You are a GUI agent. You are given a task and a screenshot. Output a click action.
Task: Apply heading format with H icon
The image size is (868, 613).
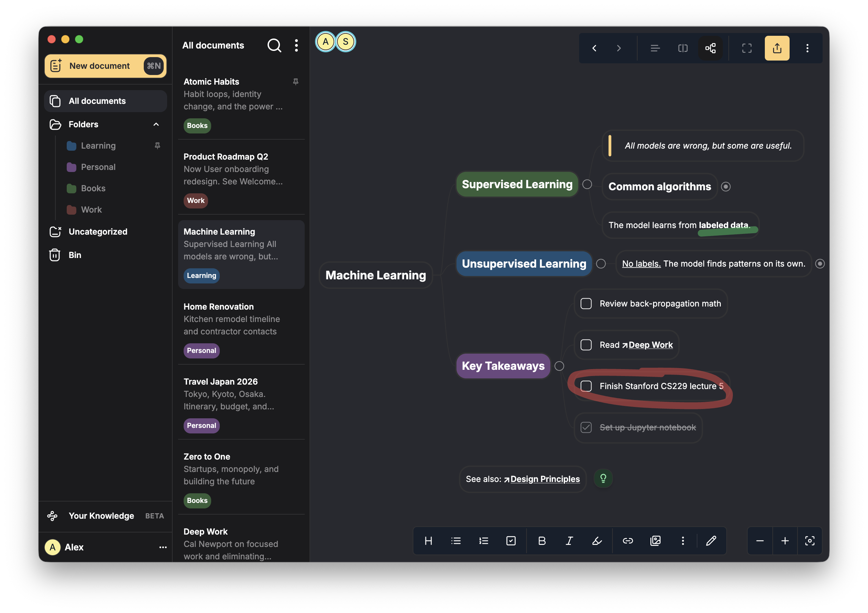[428, 541]
